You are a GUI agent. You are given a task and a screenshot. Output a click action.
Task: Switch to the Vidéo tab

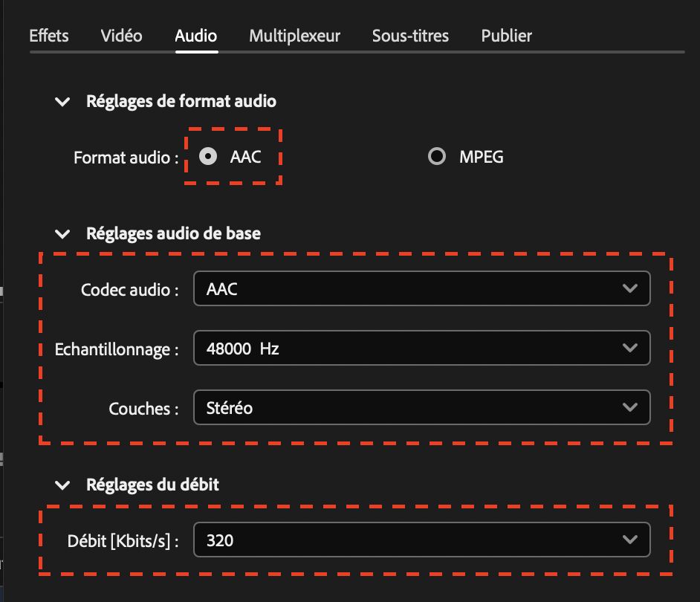120,35
